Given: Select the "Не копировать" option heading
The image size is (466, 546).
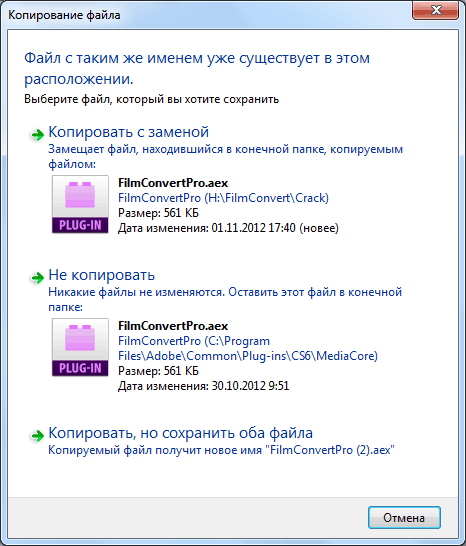Looking at the screenshot, I should click(x=101, y=275).
